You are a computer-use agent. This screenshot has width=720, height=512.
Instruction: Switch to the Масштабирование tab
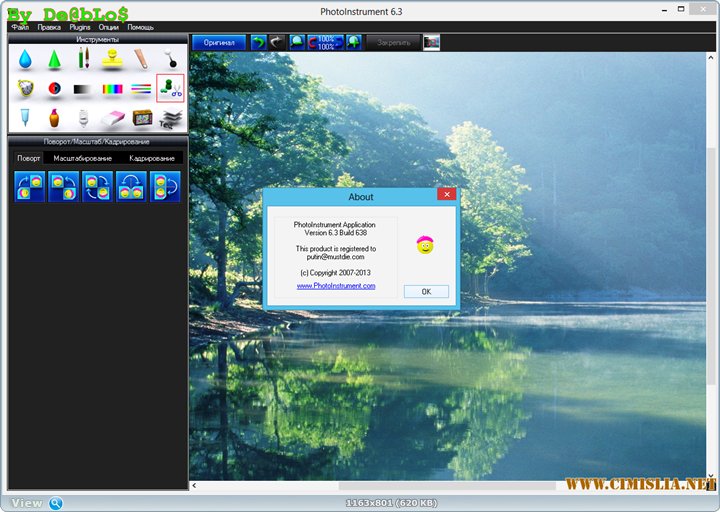pyautogui.click(x=83, y=158)
